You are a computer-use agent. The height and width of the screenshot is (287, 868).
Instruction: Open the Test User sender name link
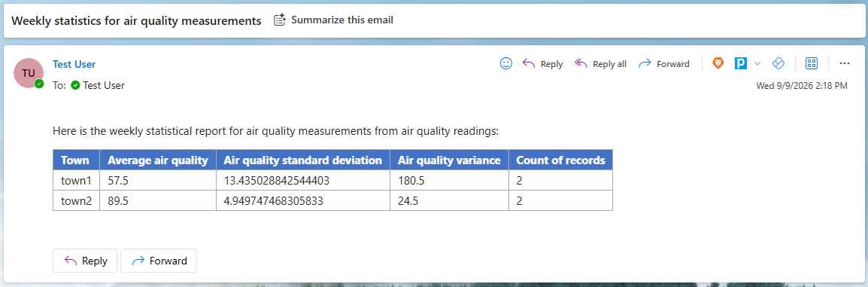pyautogui.click(x=74, y=64)
